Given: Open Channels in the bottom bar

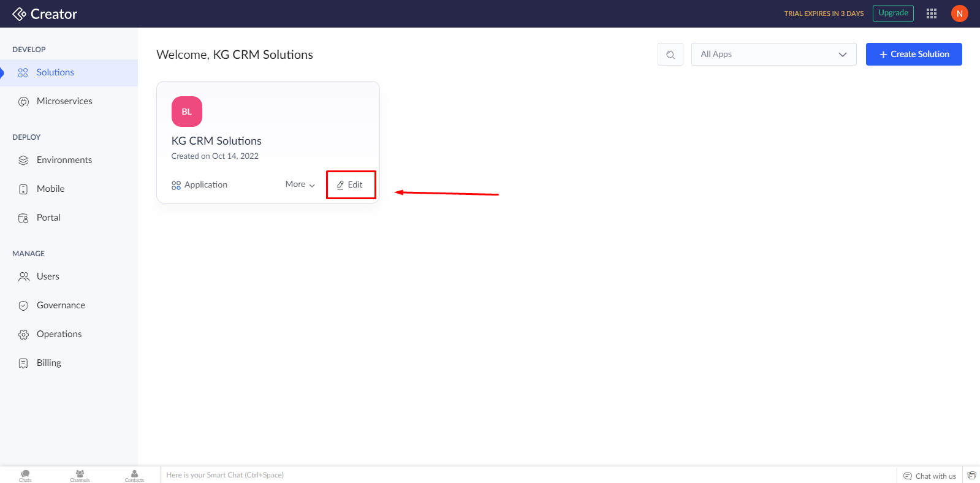Looking at the screenshot, I should pos(80,475).
